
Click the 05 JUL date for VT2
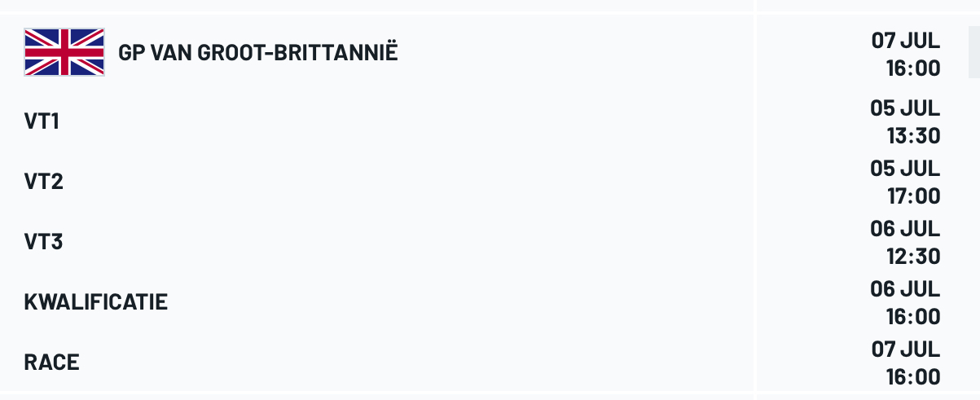tap(905, 169)
